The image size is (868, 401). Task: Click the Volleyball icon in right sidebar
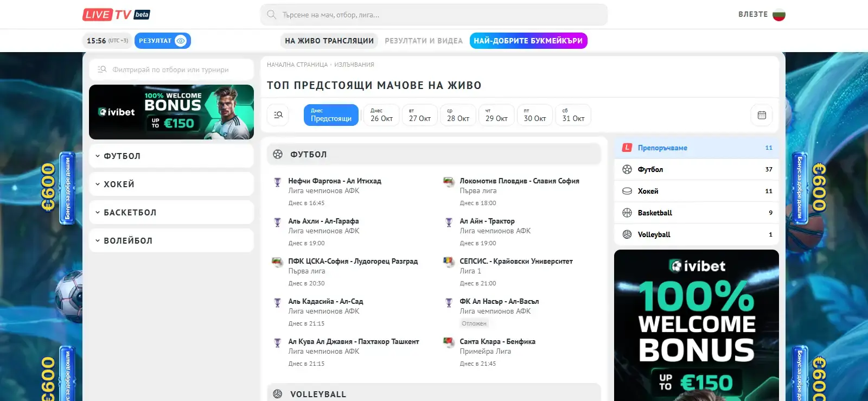(x=627, y=234)
